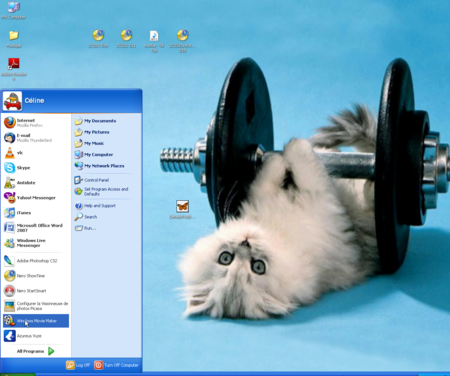Viewport: 450px width, 376px height.
Task: Launch iTunes
Action: coord(36,213)
